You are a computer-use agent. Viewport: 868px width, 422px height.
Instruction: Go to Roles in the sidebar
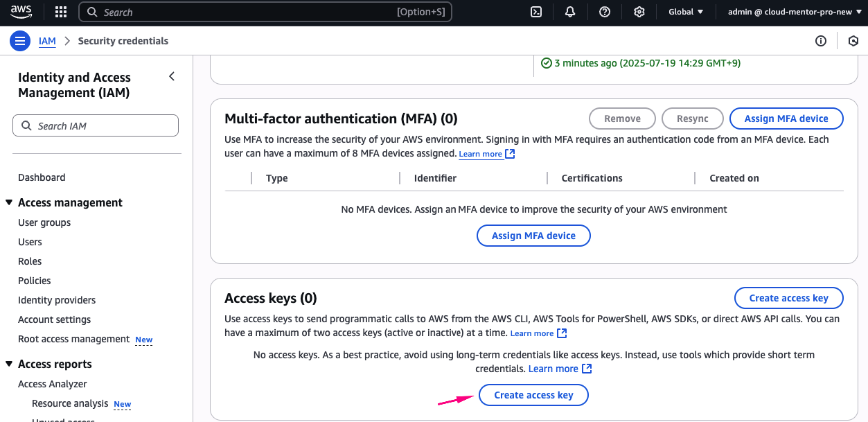point(30,261)
